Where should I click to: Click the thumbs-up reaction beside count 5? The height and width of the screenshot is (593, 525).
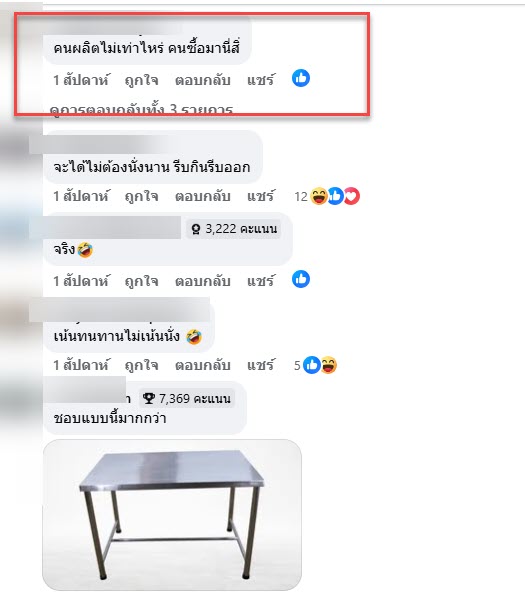(x=311, y=365)
